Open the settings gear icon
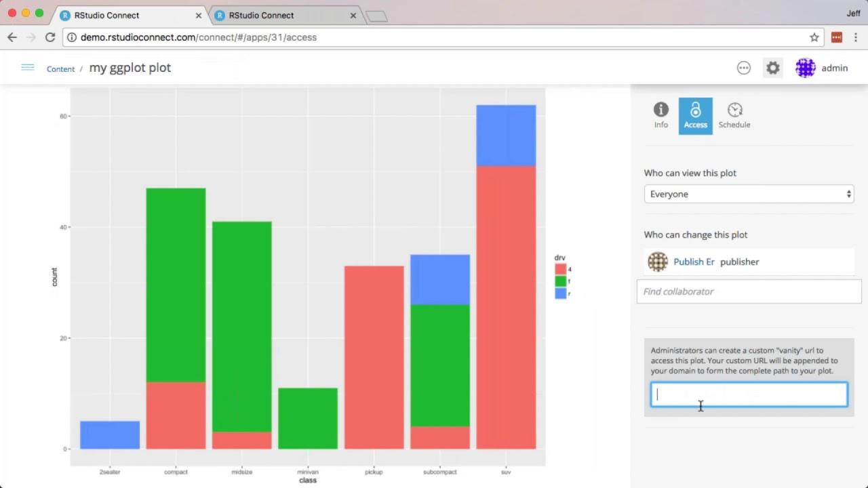 773,68
